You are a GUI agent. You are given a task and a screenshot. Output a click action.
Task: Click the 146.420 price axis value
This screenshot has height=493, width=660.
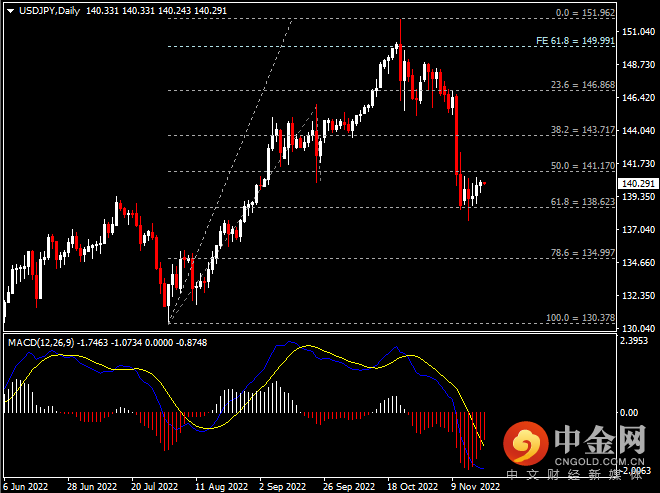639,98
